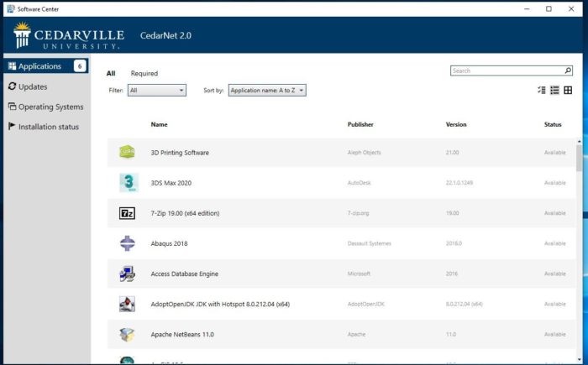The width and height of the screenshot is (588, 365).
Task: Click the Installation status flag icon
Action: click(x=12, y=126)
